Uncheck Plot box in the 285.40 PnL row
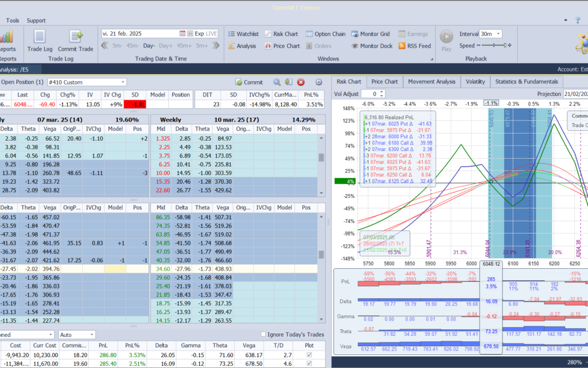The height and width of the screenshot is (368, 588). [309, 364]
